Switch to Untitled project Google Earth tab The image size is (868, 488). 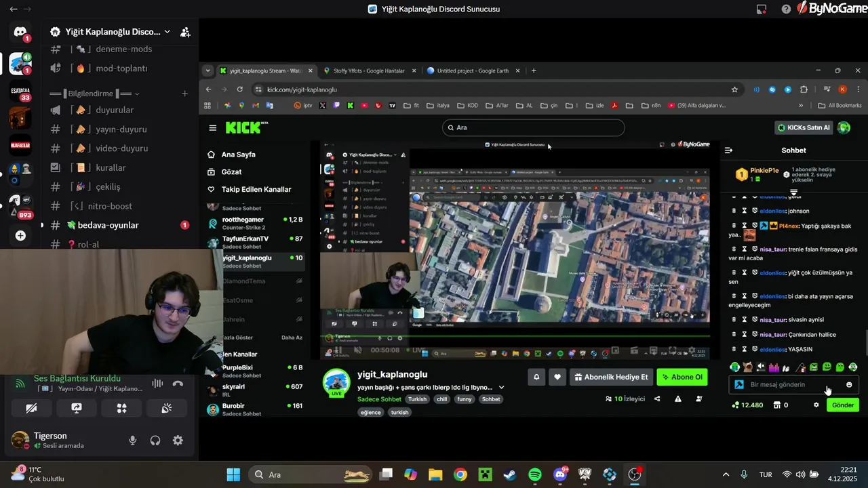tap(473, 70)
